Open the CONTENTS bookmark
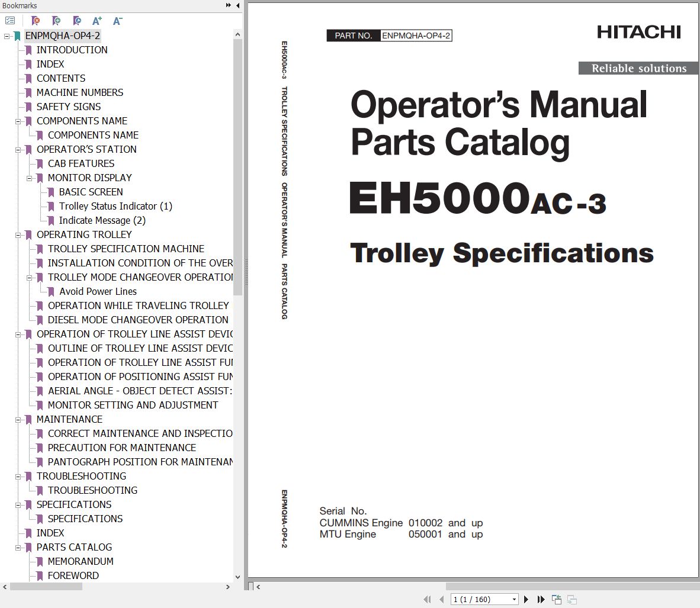Viewport: 700px width, 608px height. [61, 78]
